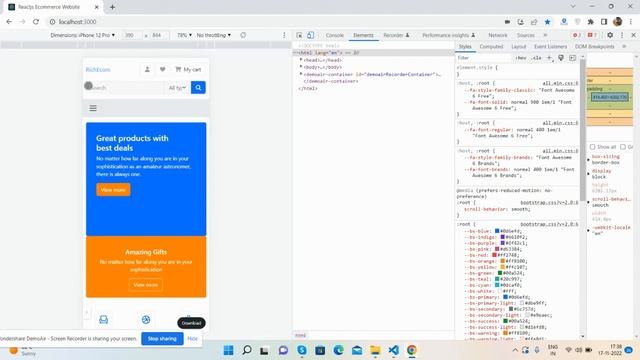The width and height of the screenshot is (640, 360).
Task: Click the orange View more button in blue banner
Action: 113,190
